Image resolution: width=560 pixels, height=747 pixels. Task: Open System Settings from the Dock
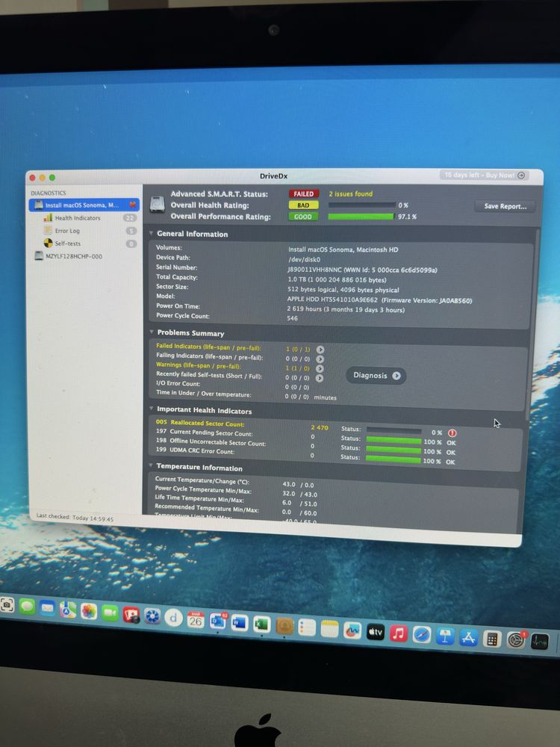pos(515,640)
